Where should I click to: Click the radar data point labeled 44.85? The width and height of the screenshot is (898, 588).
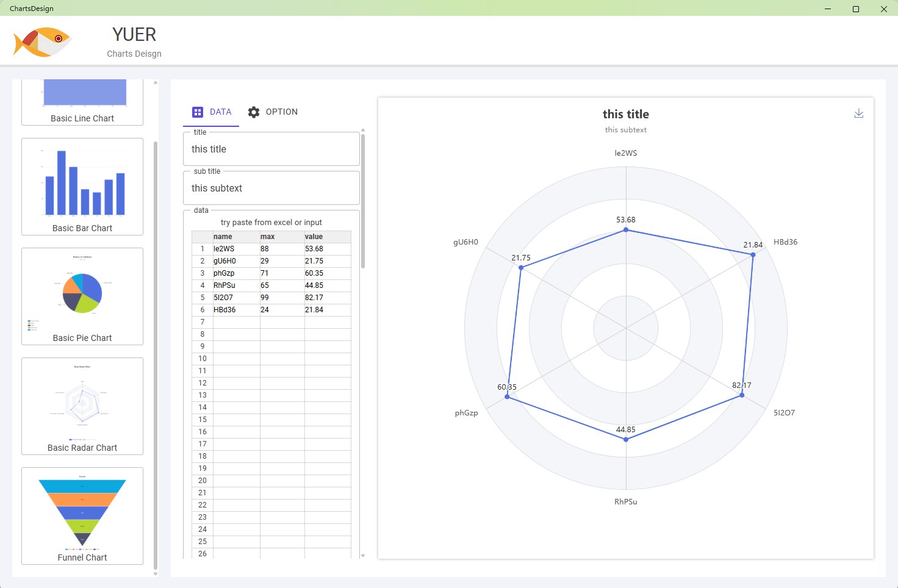tap(626, 439)
